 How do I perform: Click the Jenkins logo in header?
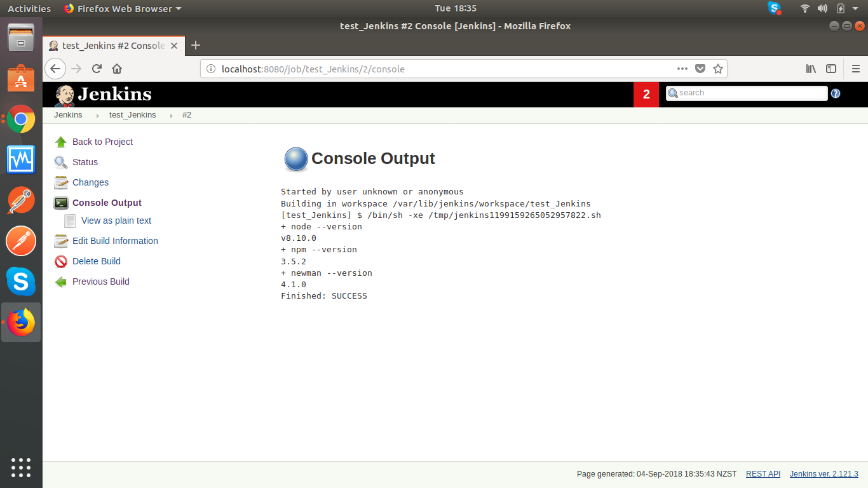click(x=103, y=95)
